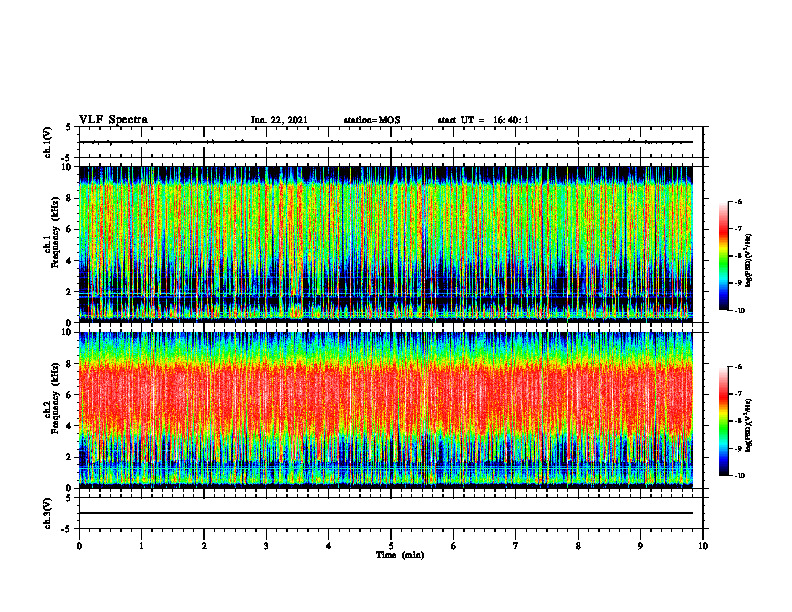Click time axis tick label "7"
Viewport: 792px width, 612px height.
tap(516, 546)
